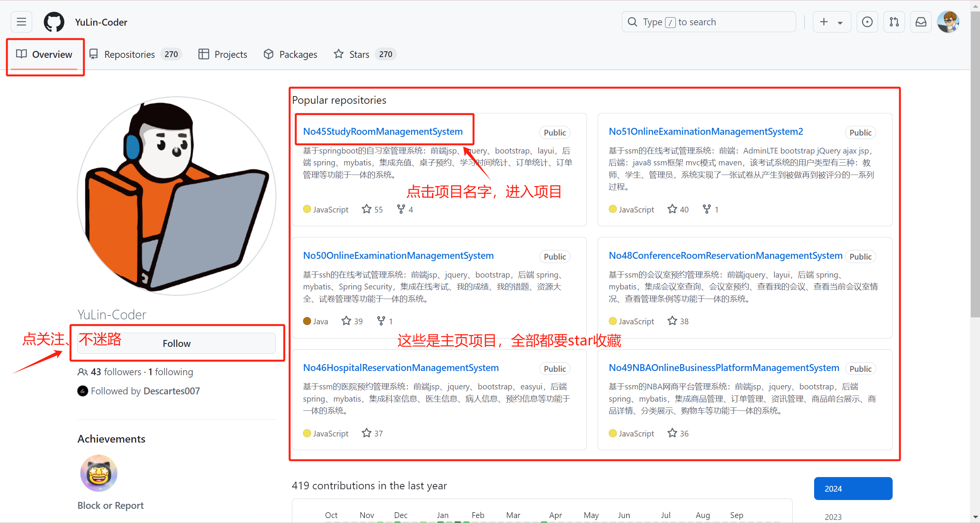View 38 stargazers of No48 repo
Viewport: 980px width, 523px height.
pyautogui.click(x=678, y=321)
